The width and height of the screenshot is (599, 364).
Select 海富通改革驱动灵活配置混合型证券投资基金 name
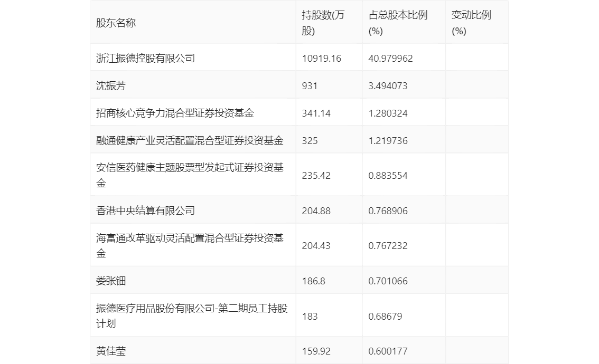click(x=190, y=245)
